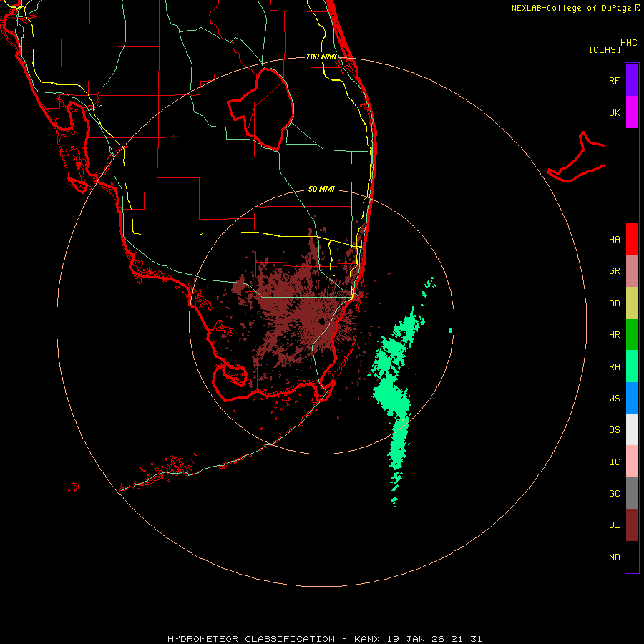644x644 pixels.
Task: Click the HA red legend swatch
Action: (632, 239)
